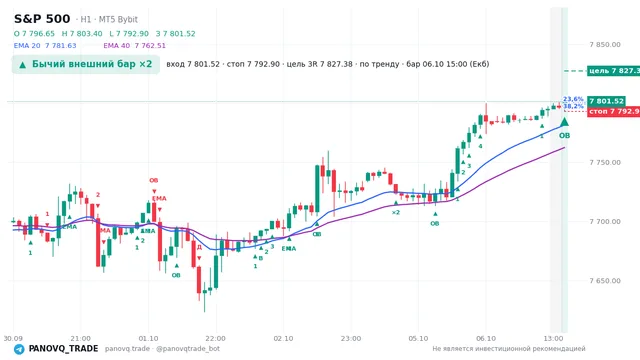Screen dimensions: 640x360
Task: Select the O 7 796.65 open value
Action: click(34, 33)
